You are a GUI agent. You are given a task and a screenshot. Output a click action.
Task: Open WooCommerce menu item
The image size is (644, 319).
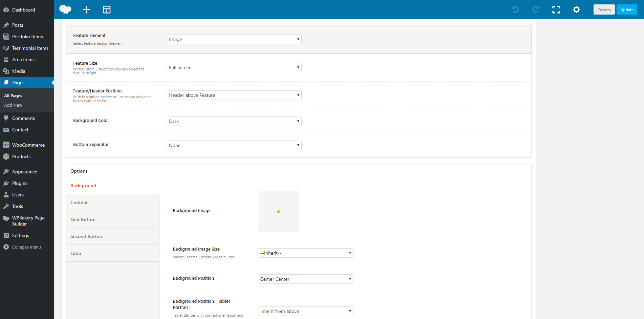coord(27,145)
